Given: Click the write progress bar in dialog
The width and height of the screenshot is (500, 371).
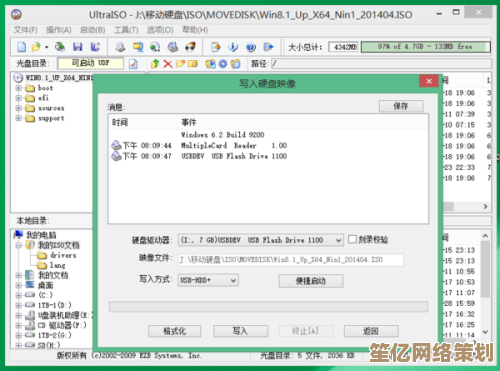Looking at the screenshot, I should coord(268,307).
